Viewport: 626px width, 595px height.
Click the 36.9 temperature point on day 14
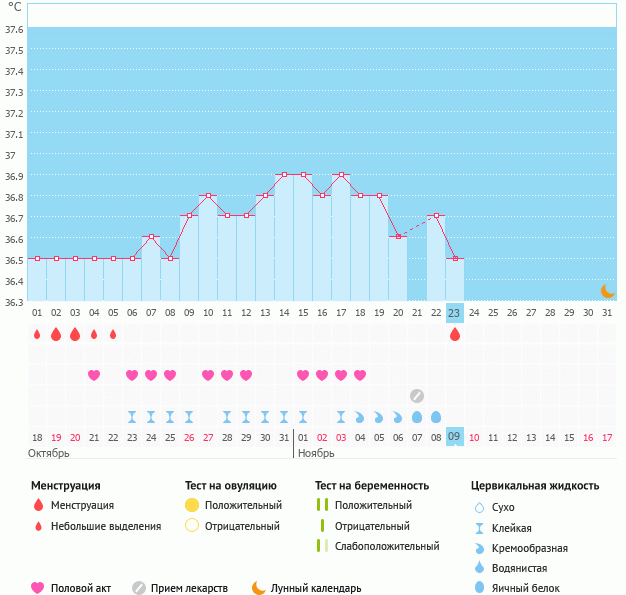click(x=284, y=175)
